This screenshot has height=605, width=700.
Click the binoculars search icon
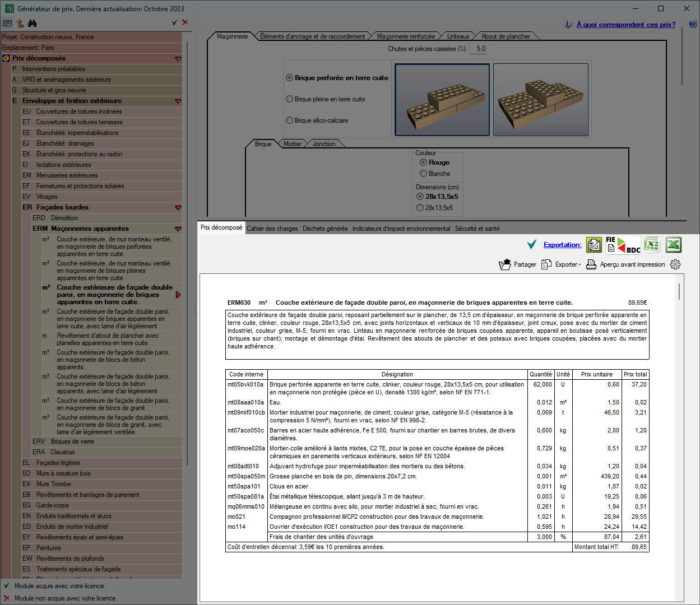pyautogui.click(x=32, y=23)
